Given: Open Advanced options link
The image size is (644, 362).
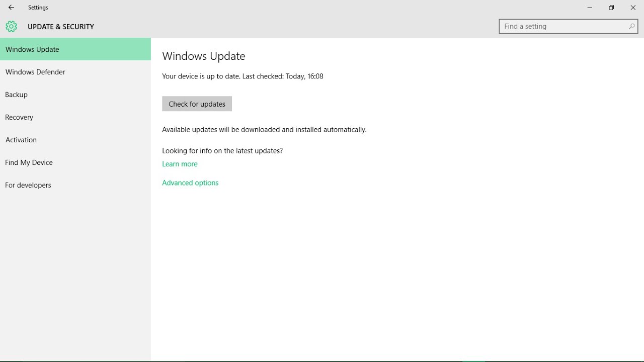Looking at the screenshot, I should tap(190, 183).
